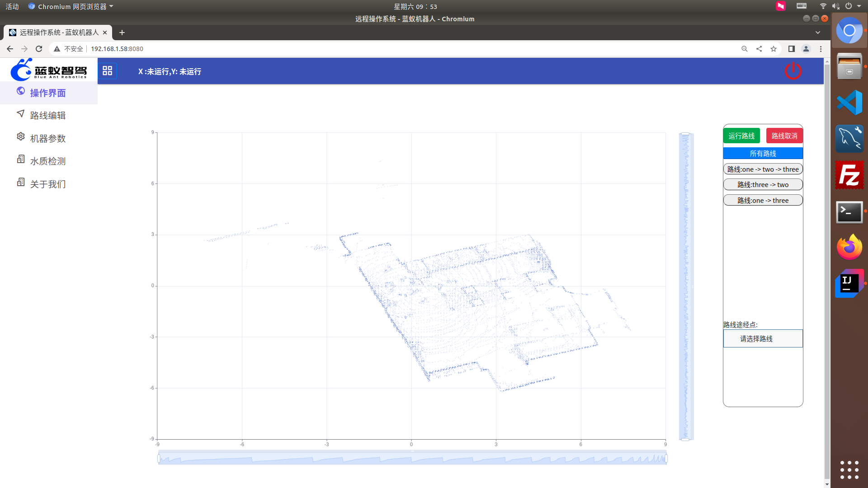Image resolution: width=868 pixels, height=488 pixels.
Task: Open the 路线编辑 menu item
Action: (x=49, y=116)
